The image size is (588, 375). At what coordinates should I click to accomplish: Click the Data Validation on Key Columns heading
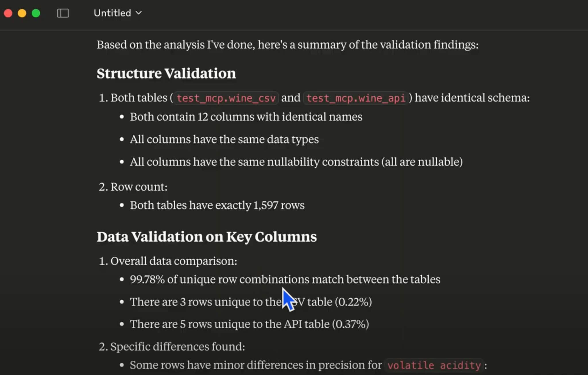point(207,237)
